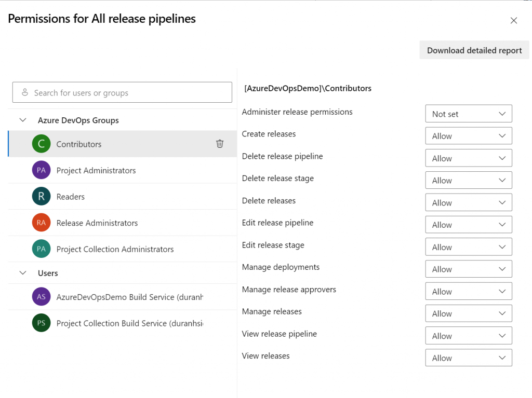Collapse the Users section
Viewport: 532px width, 398px height.
[x=23, y=272]
